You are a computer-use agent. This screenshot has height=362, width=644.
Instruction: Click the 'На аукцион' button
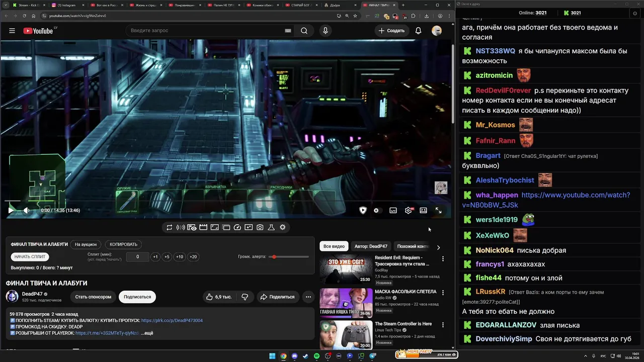(x=86, y=244)
